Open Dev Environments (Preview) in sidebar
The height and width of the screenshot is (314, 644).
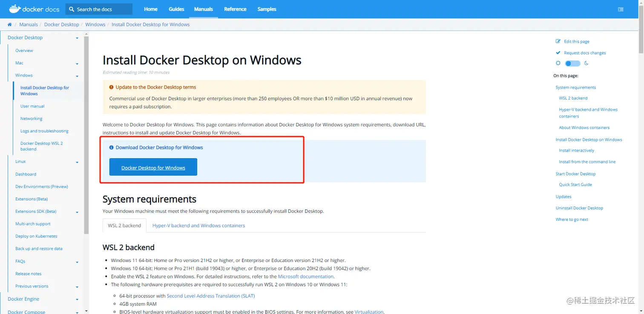pyautogui.click(x=42, y=187)
